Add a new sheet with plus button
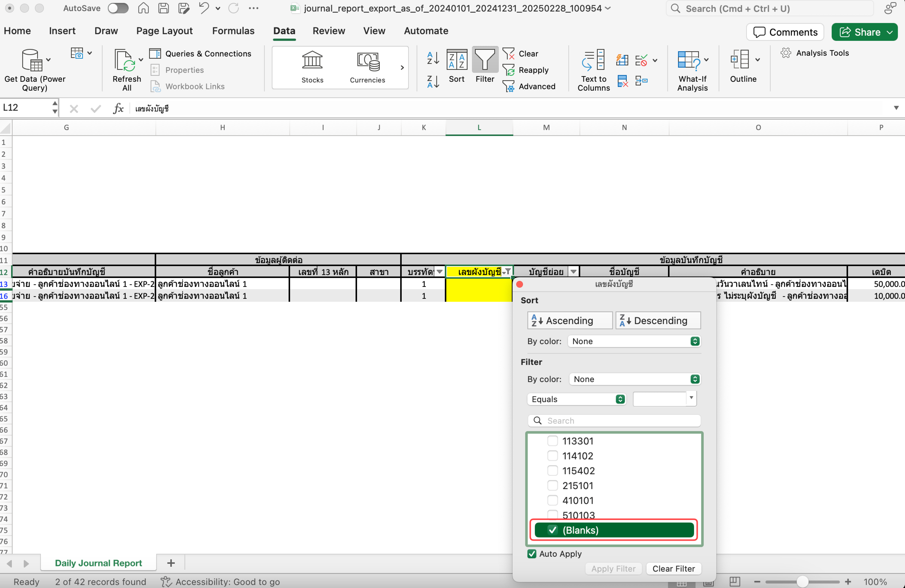This screenshot has height=588, width=905. (x=171, y=563)
